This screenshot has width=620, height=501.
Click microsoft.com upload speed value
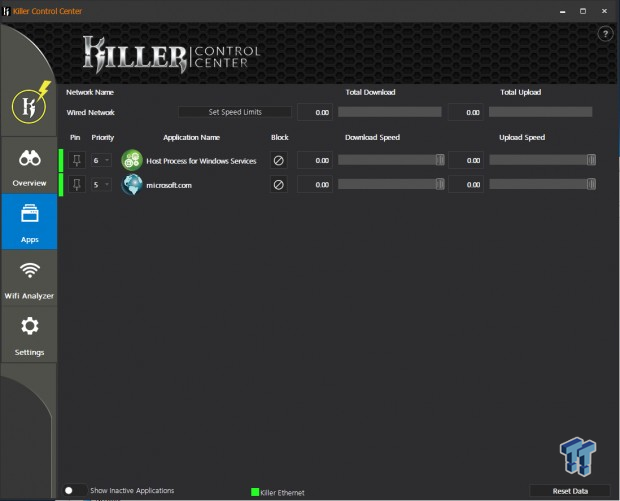[466, 185]
